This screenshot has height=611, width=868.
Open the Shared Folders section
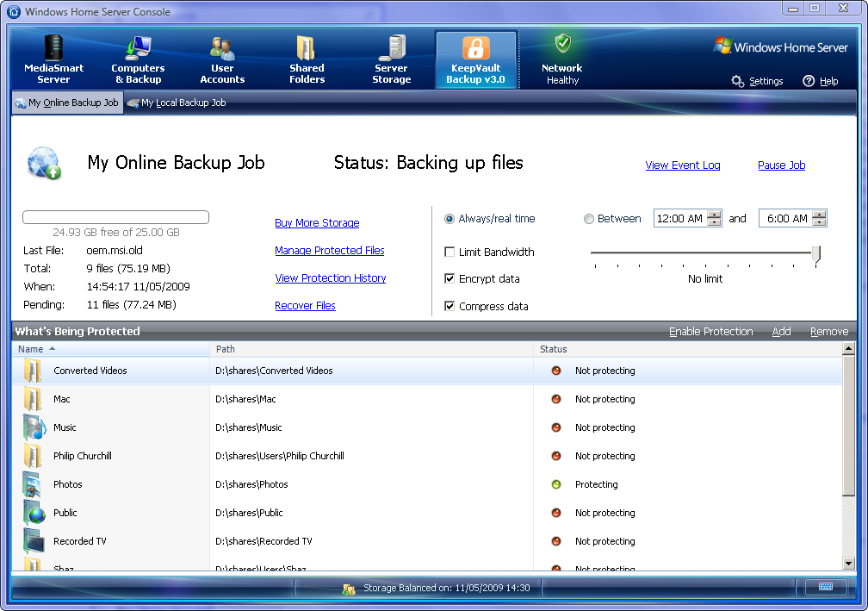[x=307, y=59]
